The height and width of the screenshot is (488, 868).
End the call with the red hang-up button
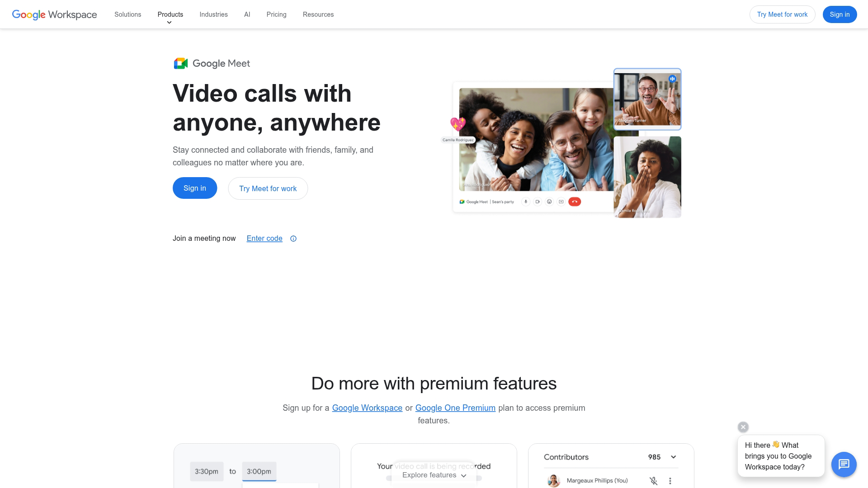[x=575, y=202]
